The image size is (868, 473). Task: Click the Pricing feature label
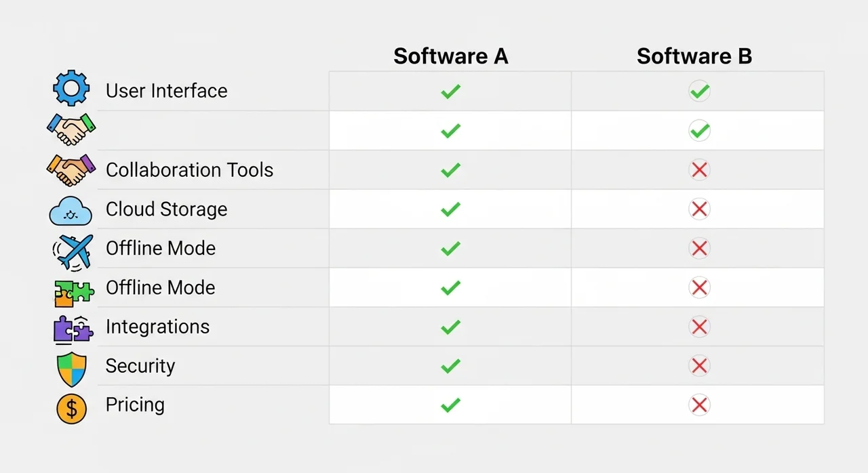click(135, 405)
